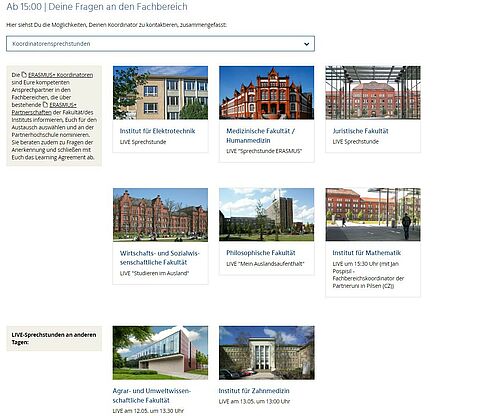Open Institut für Mathematik campus photo
500x416 pixels.
373,215
